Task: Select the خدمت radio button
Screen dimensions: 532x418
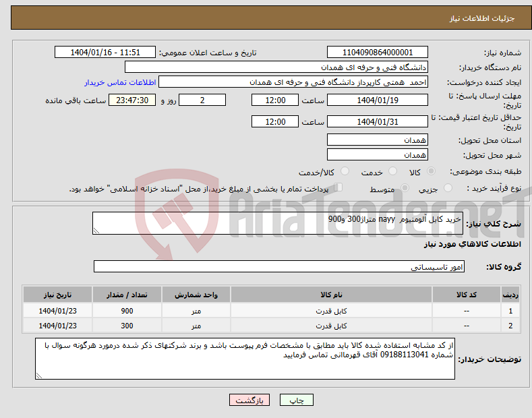Action: coord(392,171)
